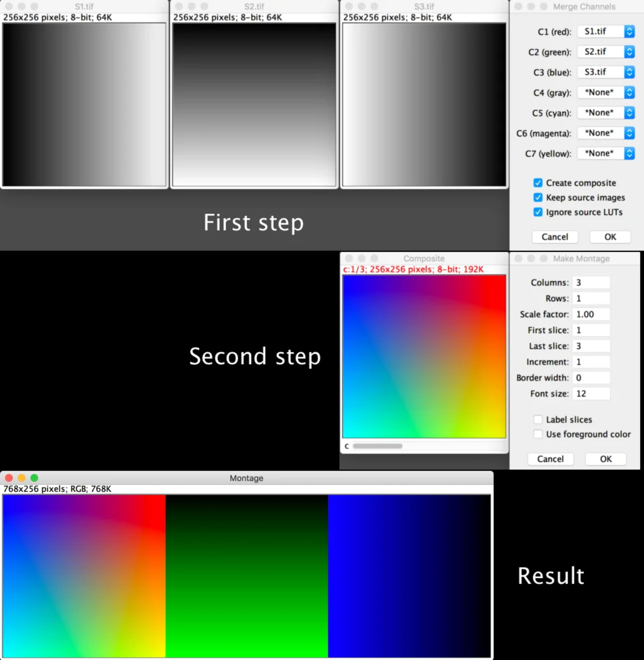The image size is (644, 660).
Task: Enable the Label slices option
Action: (x=537, y=419)
